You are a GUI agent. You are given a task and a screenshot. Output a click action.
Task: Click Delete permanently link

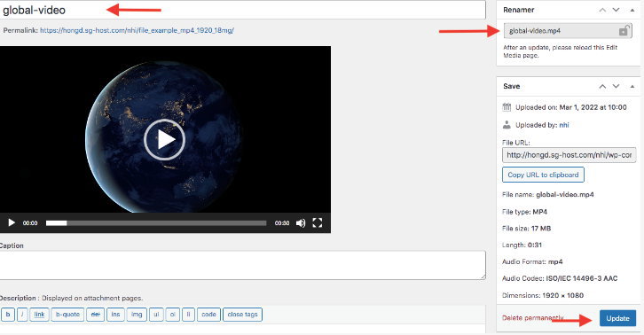[533, 318]
